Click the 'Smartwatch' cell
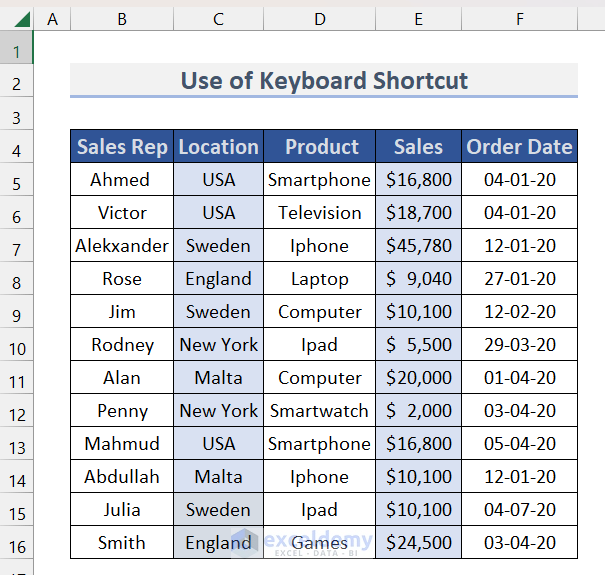 click(x=320, y=411)
